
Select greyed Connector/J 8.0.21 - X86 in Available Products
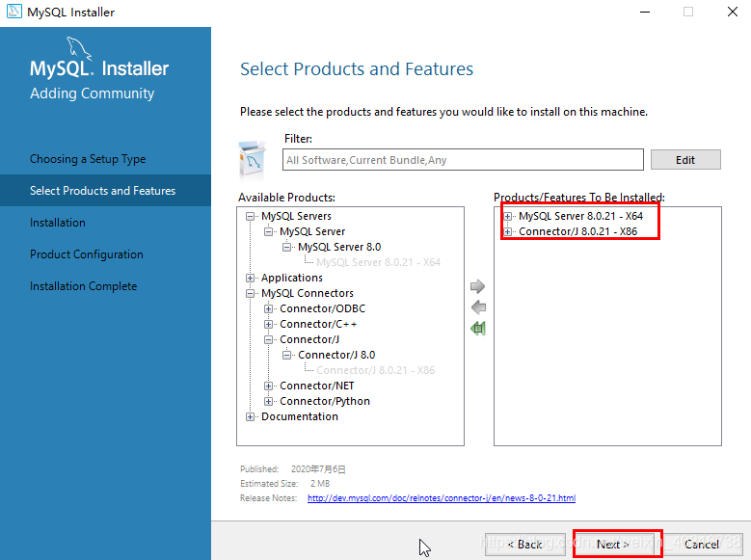pyautogui.click(x=376, y=370)
